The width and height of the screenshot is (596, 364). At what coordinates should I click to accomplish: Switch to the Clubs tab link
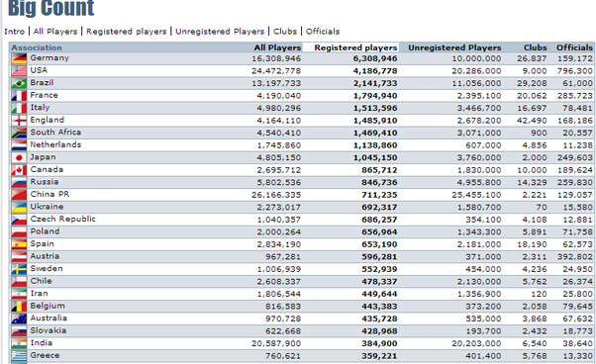pos(285,32)
